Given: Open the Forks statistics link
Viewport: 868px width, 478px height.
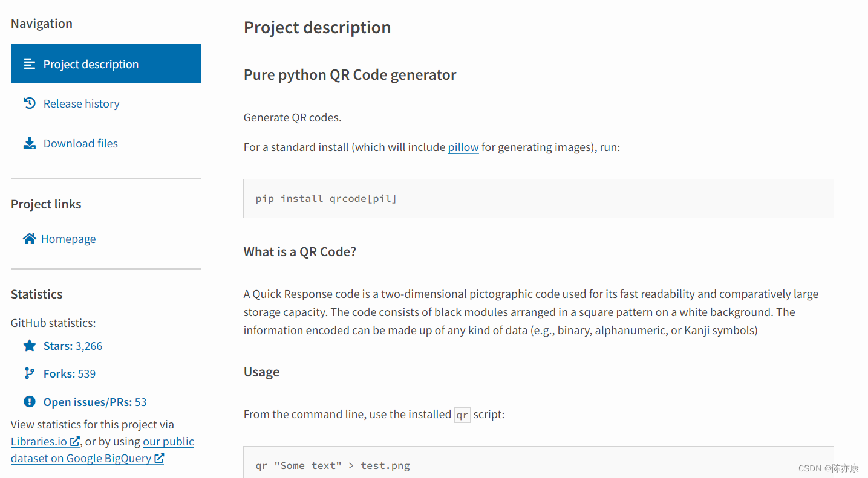Looking at the screenshot, I should click(70, 374).
